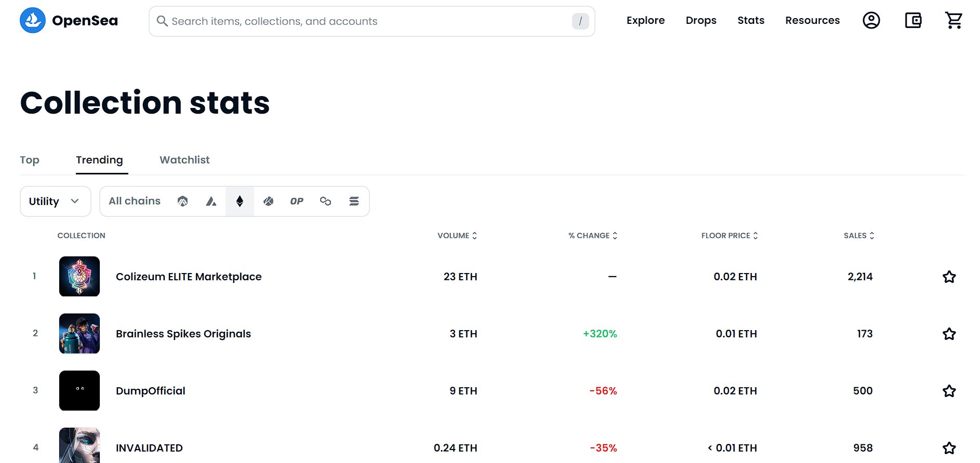This screenshot has width=980, height=463.
Task: Go to OpenSea home via wordmark
Action: (85, 21)
